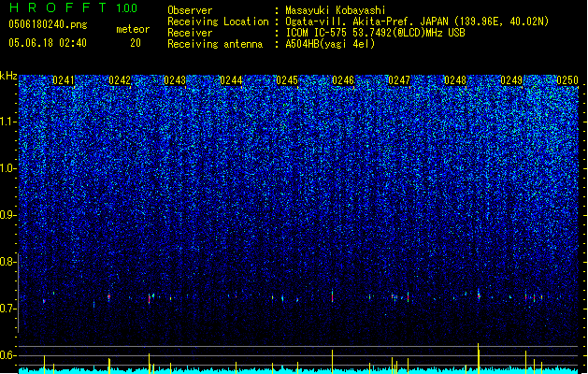Screen dimensions: 588x374
Task: Click the 0.7 kHz frequency label
Action: pyautogui.click(x=7, y=309)
